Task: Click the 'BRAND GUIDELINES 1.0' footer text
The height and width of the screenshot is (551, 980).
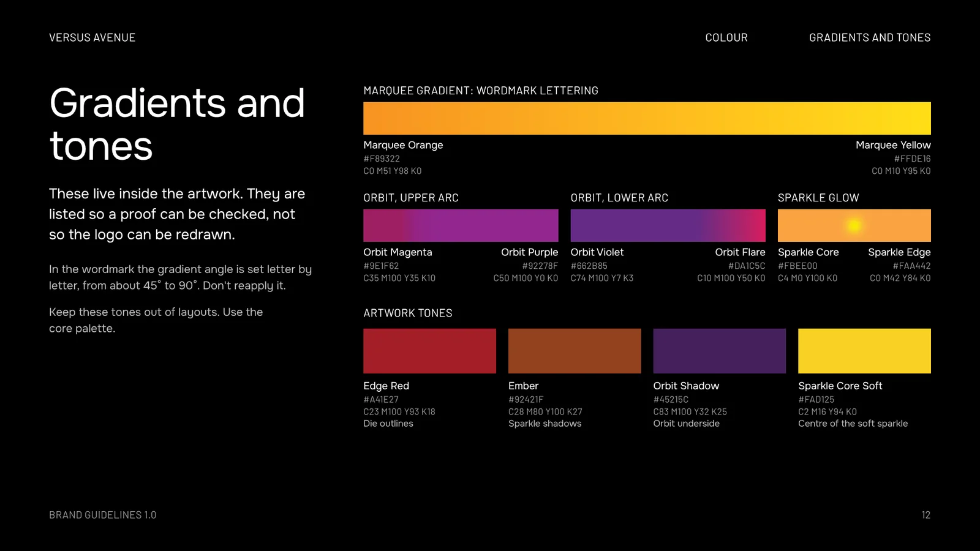Action: tap(103, 515)
